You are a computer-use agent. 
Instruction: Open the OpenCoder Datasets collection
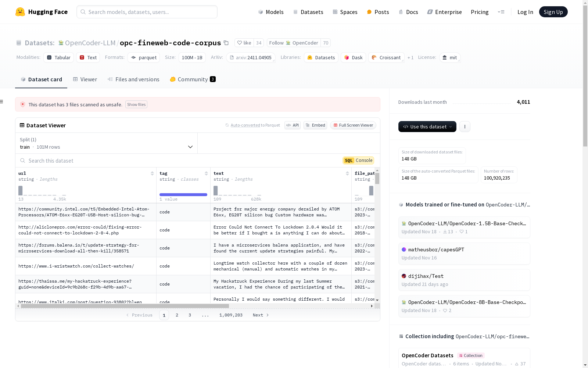tap(464, 359)
